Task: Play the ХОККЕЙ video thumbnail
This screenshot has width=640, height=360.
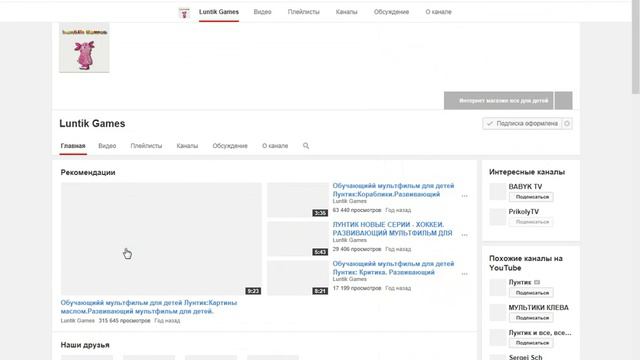Action: [298, 239]
